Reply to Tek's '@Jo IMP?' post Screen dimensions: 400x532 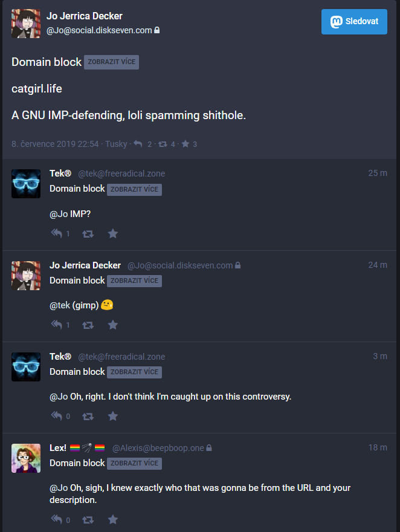[x=57, y=233]
